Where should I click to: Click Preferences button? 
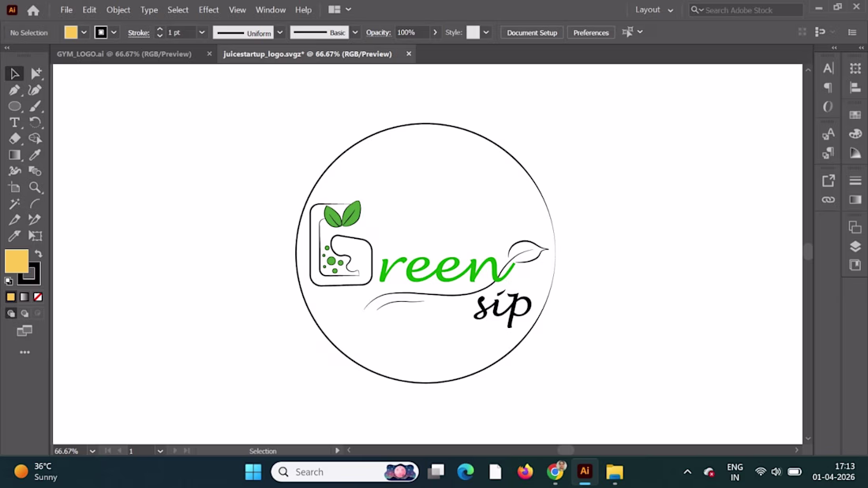591,32
